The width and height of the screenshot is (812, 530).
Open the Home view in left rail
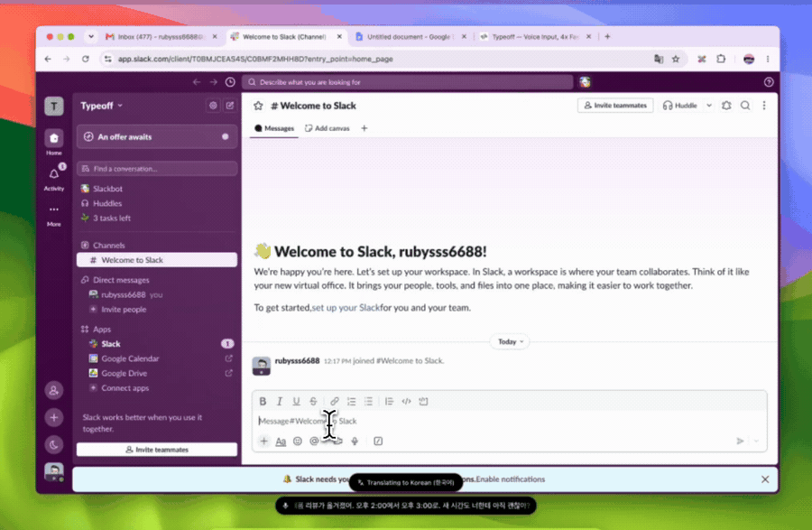[x=54, y=142]
